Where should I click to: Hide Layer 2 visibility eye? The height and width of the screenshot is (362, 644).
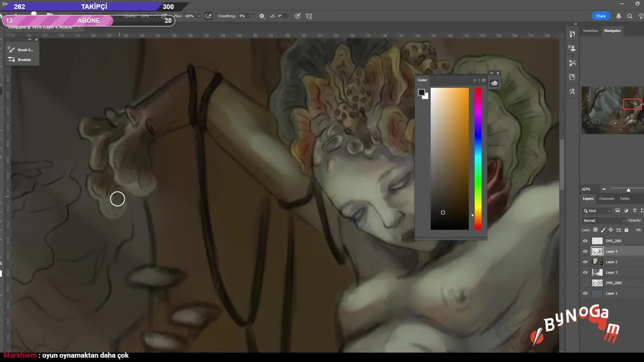(585, 262)
